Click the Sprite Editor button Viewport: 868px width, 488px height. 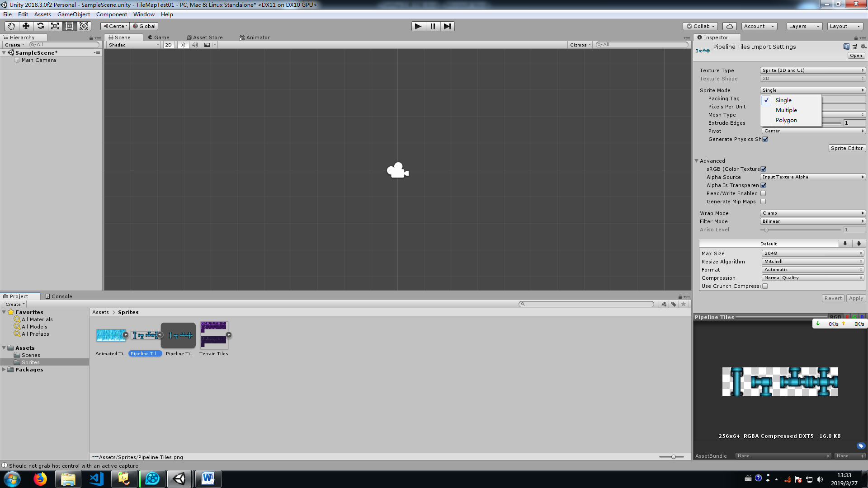click(x=847, y=148)
